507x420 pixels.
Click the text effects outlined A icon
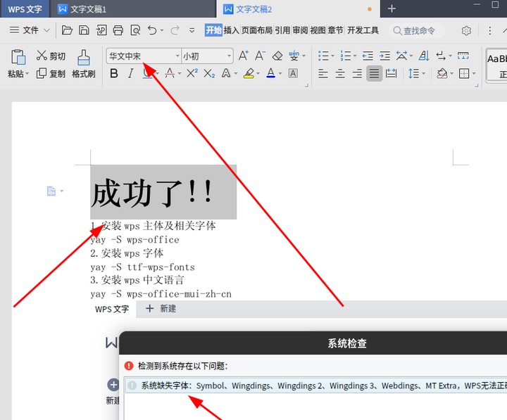coord(226,73)
